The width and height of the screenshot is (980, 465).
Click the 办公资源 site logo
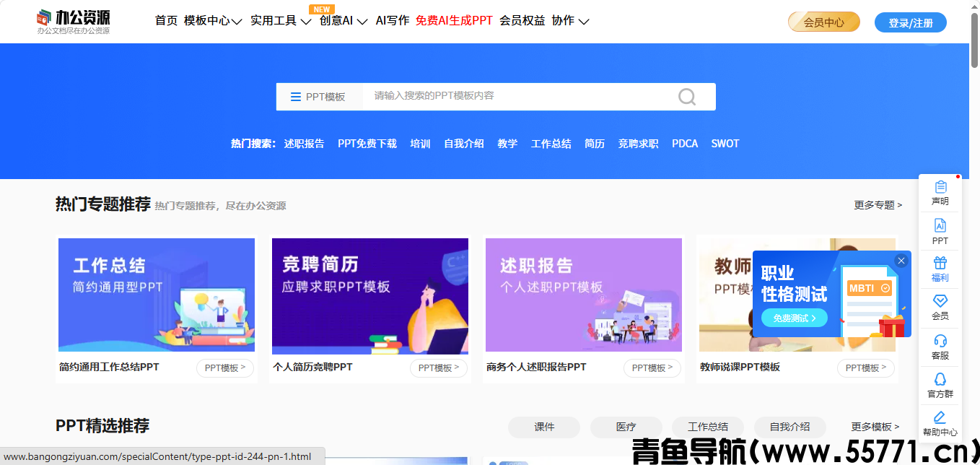[74, 22]
